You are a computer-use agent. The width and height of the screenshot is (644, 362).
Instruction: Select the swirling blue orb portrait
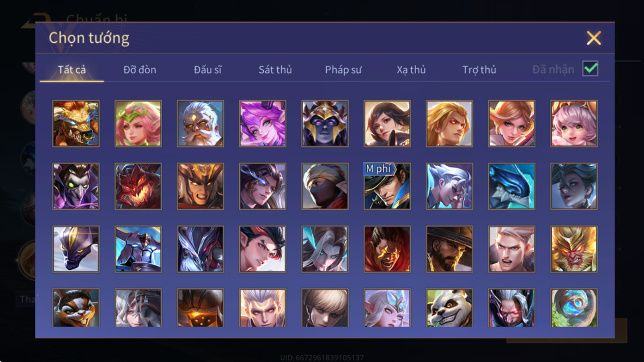[x=574, y=308]
